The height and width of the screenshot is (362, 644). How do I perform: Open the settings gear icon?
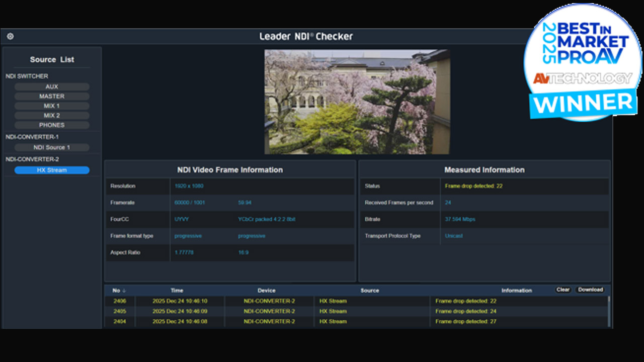click(10, 36)
